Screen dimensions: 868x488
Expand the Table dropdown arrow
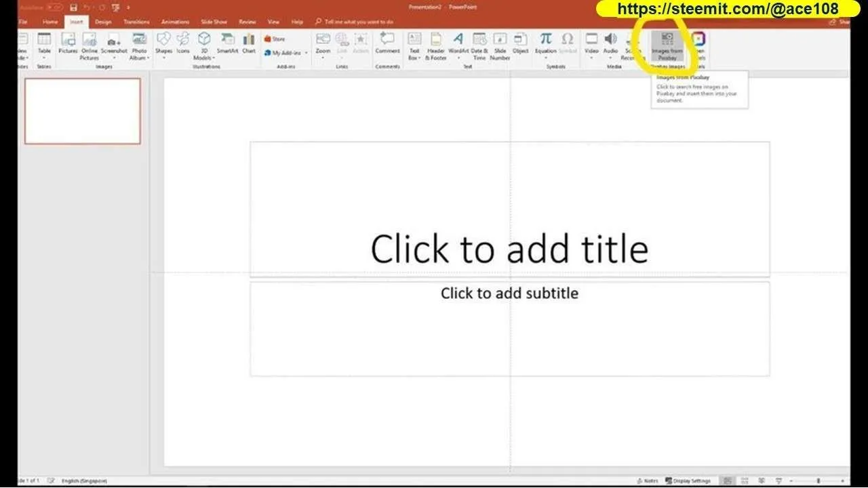44,58
